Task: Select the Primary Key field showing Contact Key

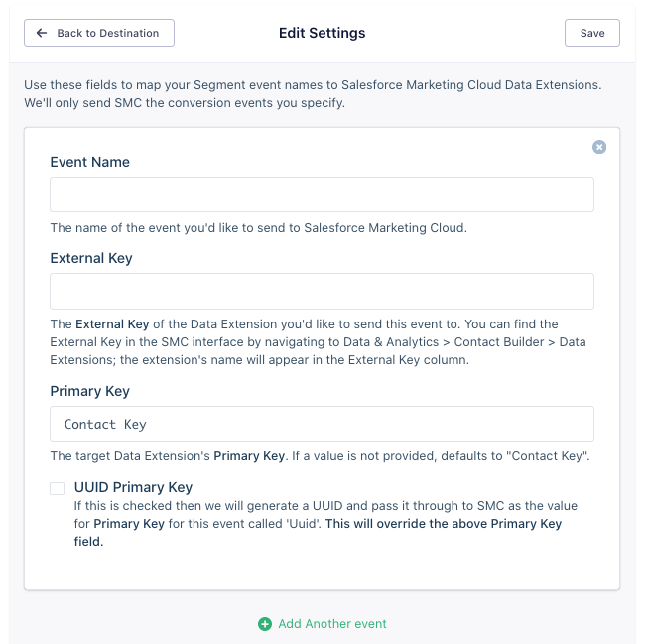Action: coord(322,424)
